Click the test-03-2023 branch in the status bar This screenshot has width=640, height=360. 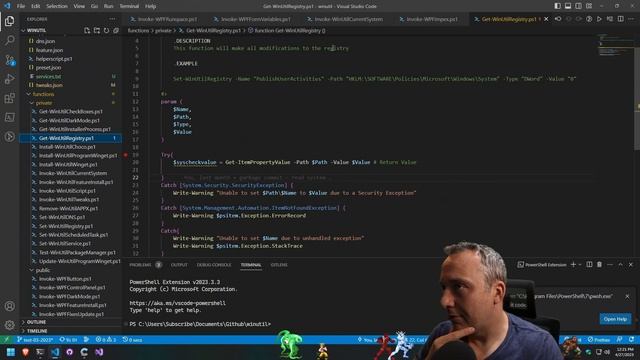pos(35,340)
